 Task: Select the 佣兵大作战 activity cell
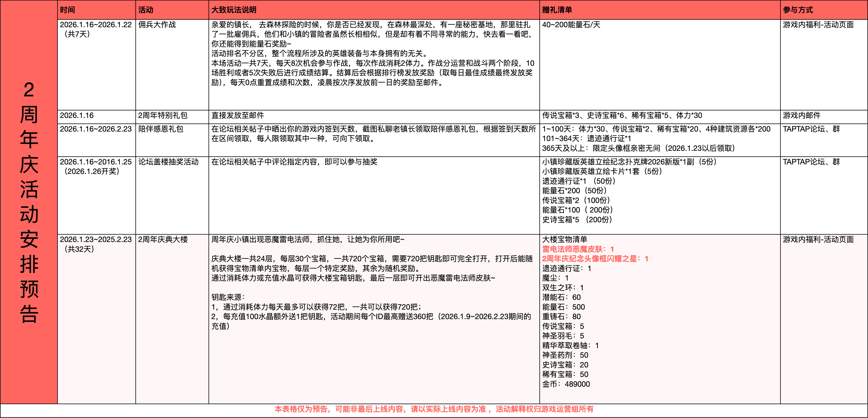coord(157,25)
